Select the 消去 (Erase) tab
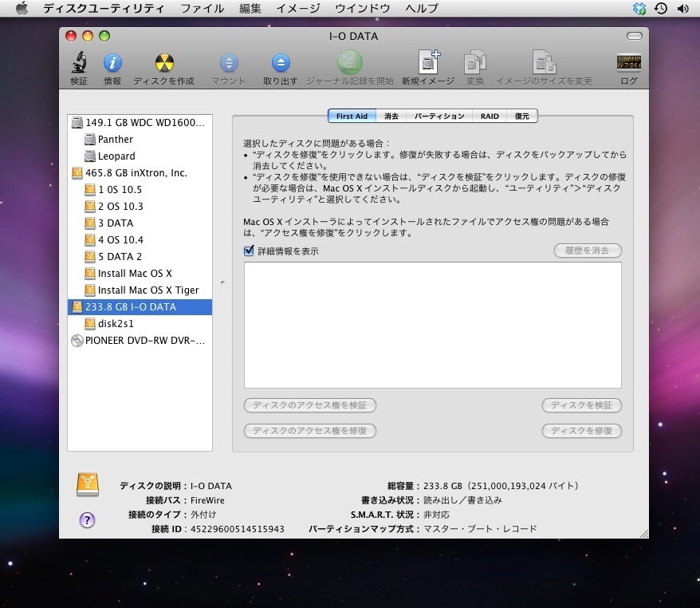 point(391,116)
